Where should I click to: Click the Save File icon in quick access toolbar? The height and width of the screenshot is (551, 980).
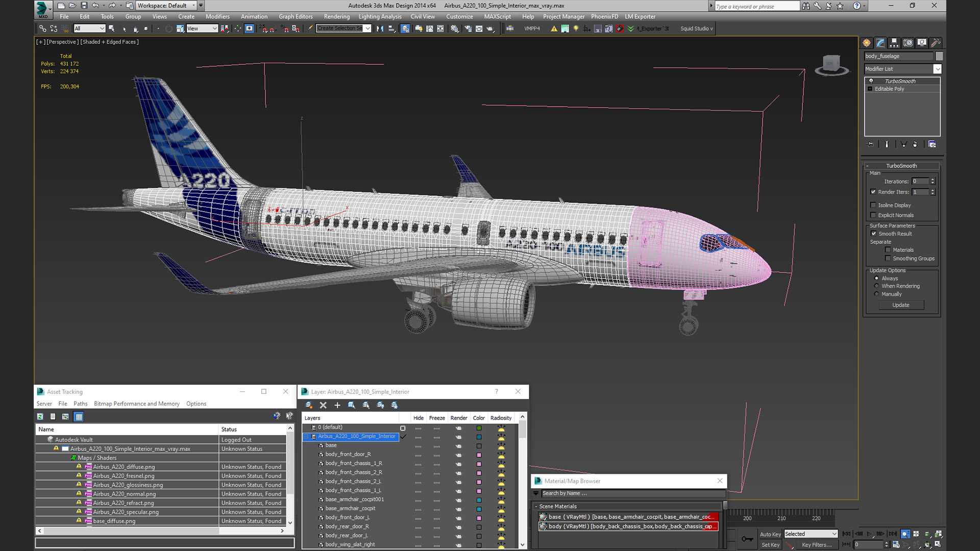[x=84, y=6]
